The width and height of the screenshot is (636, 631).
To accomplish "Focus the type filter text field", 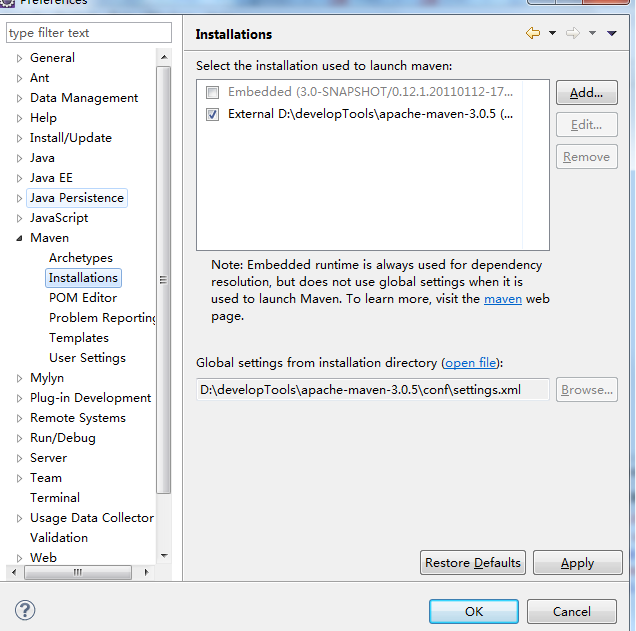I will 89,33.
